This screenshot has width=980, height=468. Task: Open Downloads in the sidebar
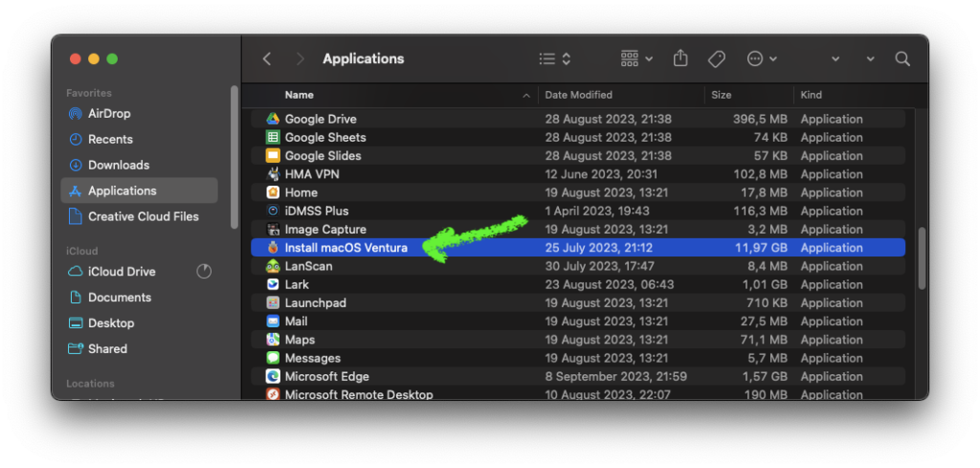[140, 165]
